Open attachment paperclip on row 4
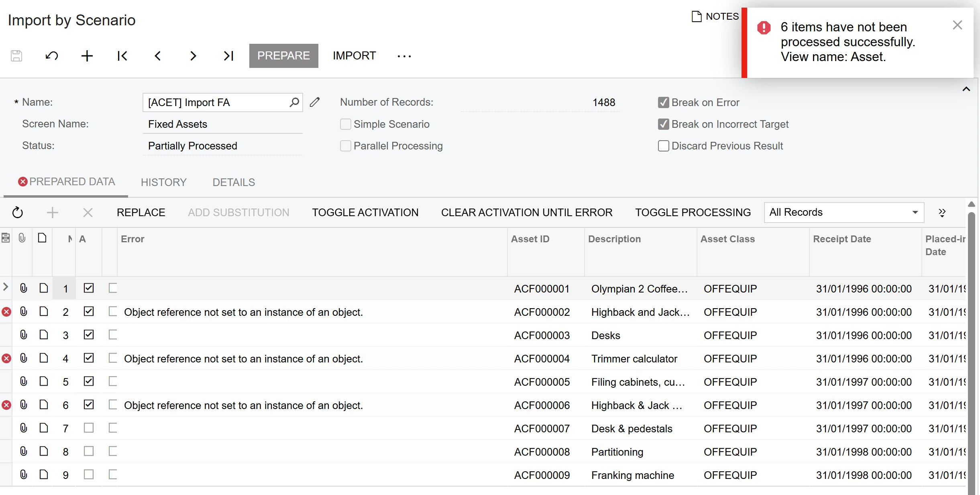Screen dimensions: 980x495 (24, 358)
